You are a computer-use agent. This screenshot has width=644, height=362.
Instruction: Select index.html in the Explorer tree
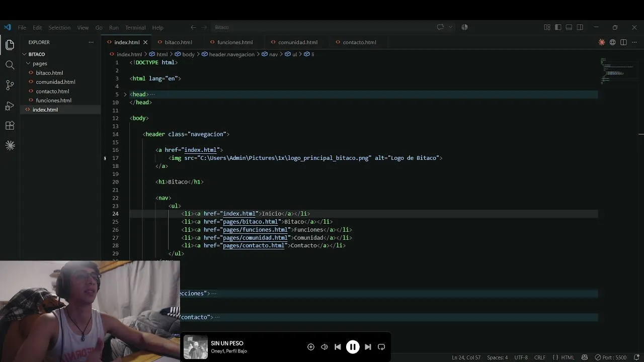coord(45,110)
